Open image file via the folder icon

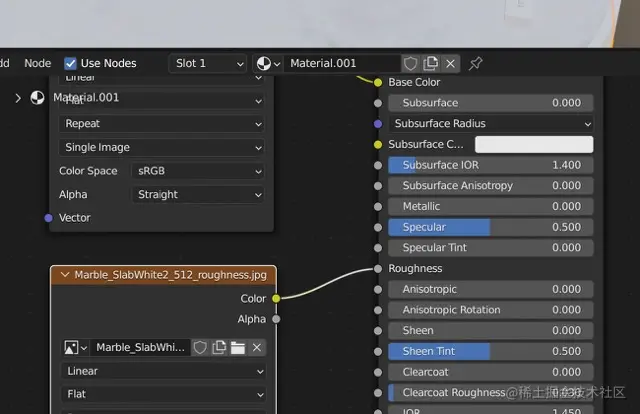[238, 348]
